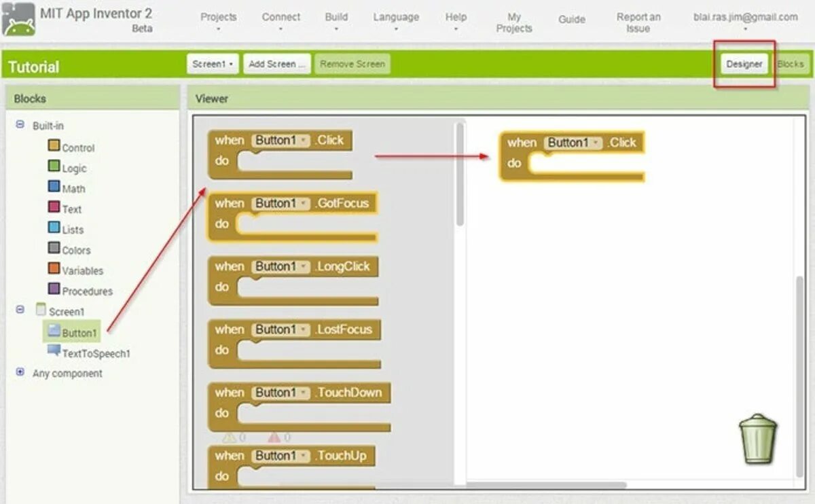
Task: Open Button1 dropdown in flyout Click block
Action: (x=280, y=141)
